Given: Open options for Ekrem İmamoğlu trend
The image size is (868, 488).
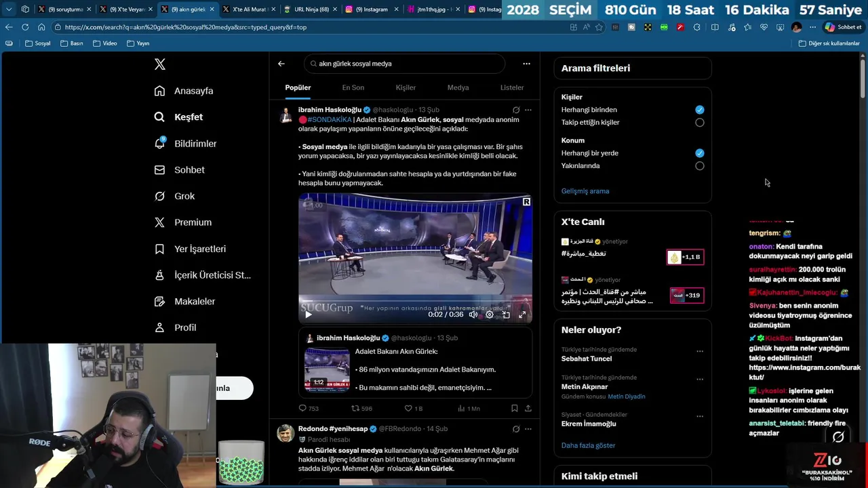Looking at the screenshot, I should point(700,417).
